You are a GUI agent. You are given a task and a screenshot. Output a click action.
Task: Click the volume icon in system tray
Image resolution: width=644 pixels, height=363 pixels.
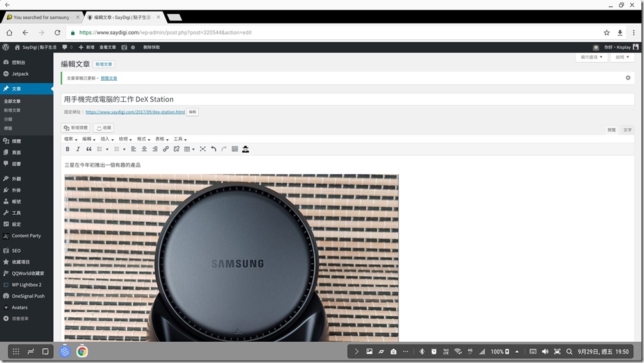click(x=545, y=351)
